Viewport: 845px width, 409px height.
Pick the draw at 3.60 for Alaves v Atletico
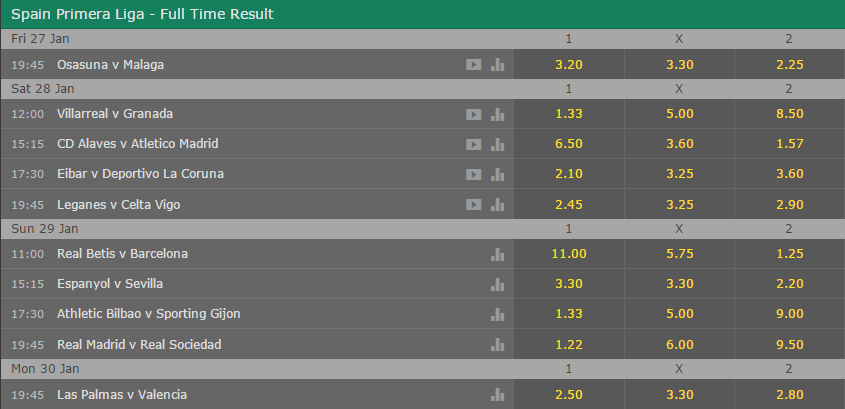point(679,144)
